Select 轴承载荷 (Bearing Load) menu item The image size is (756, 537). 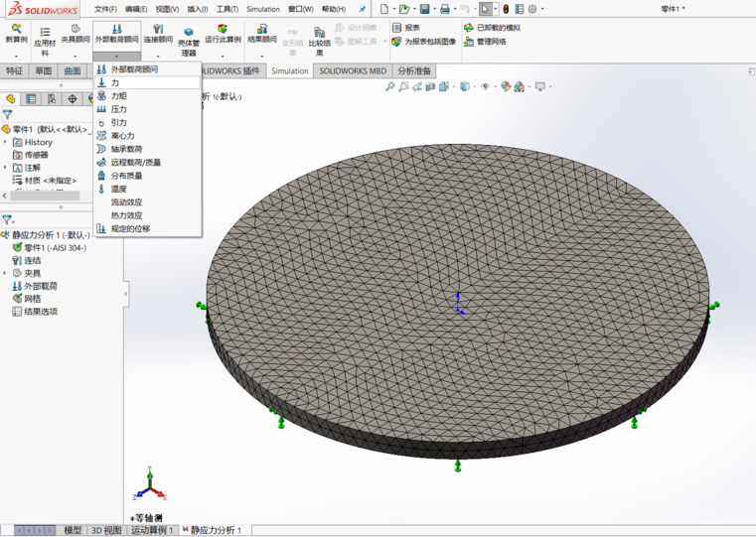(x=148, y=149)
